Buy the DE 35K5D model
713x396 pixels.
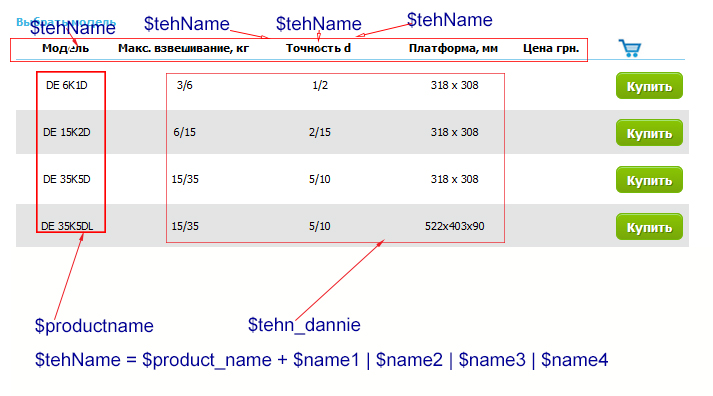[x=649, y=180]
